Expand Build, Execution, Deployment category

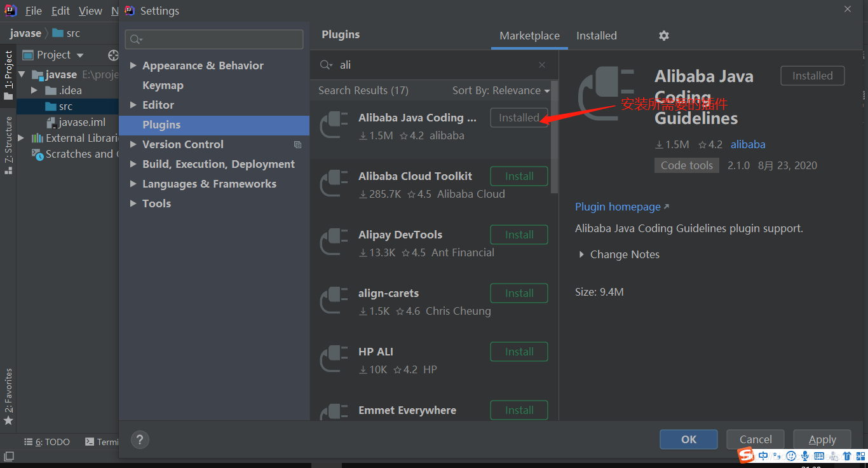(133, 164)
